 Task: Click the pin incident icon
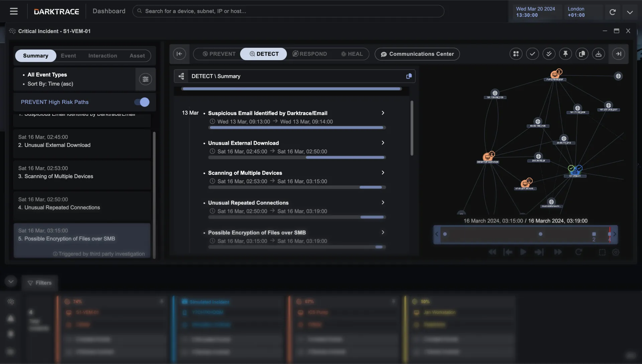(x=565, y=54)
